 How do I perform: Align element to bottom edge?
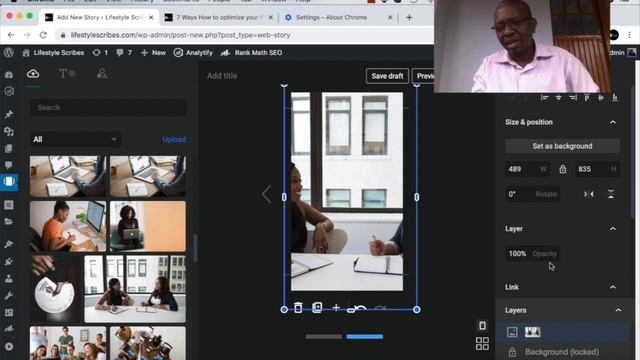coord(615,98)
